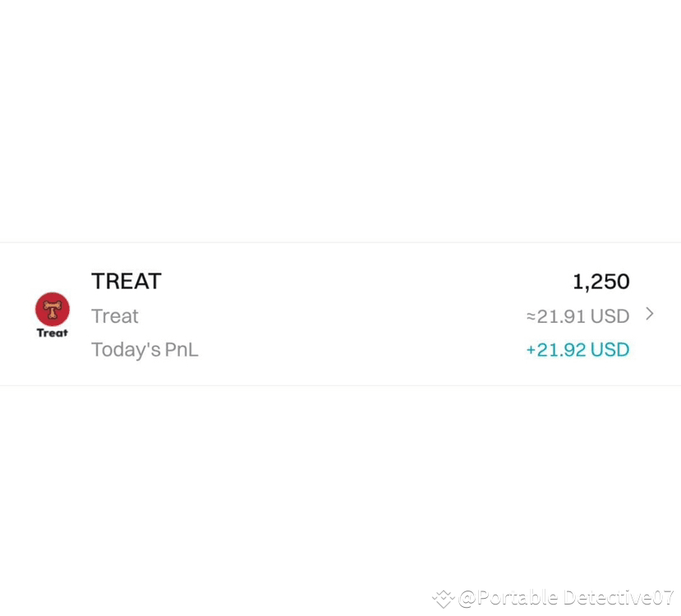Click the bone symbol inside the token logo

(53, 310)
